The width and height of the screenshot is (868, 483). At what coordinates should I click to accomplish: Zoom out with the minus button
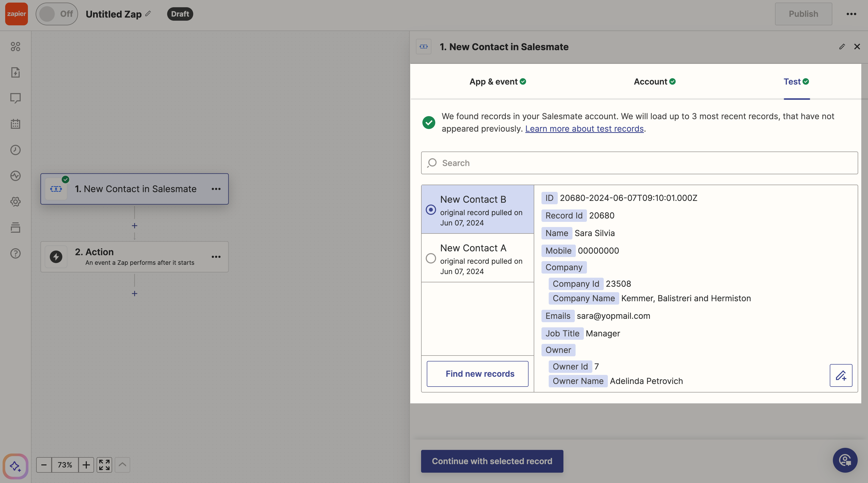[44, 465]
